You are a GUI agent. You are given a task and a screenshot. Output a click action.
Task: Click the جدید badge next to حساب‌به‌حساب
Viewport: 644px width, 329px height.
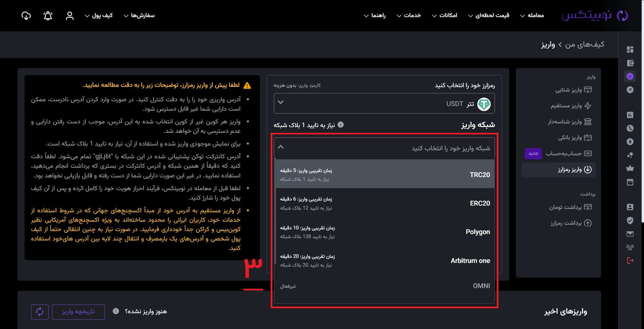(533, 153)
